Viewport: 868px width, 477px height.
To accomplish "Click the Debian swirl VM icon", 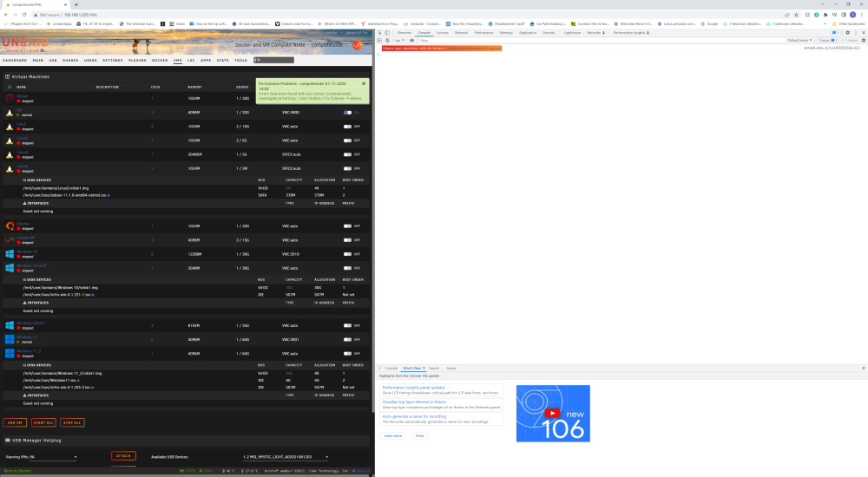I will 10,98.
